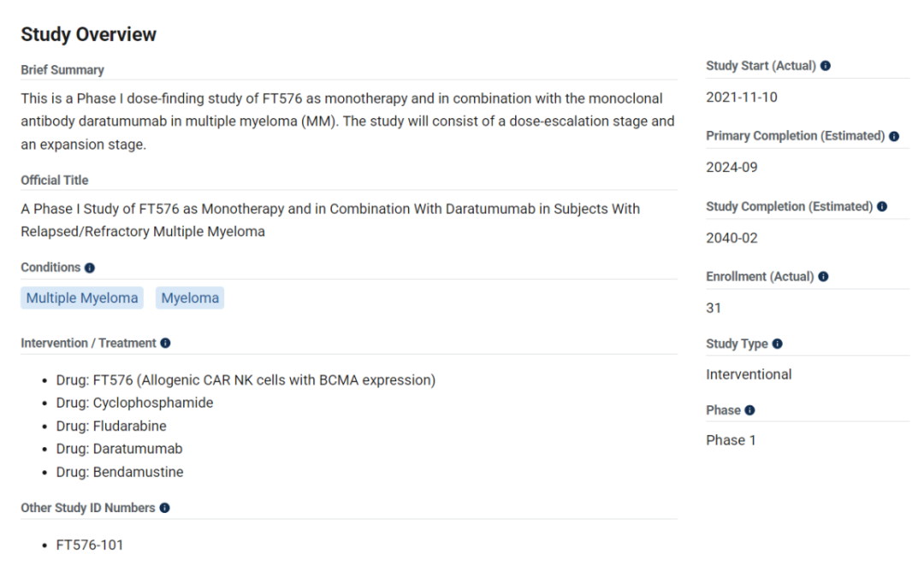Show Intervention / Treatment info tooltip icon
This screenshot has height=578, width=924.
tap(166, 344)
